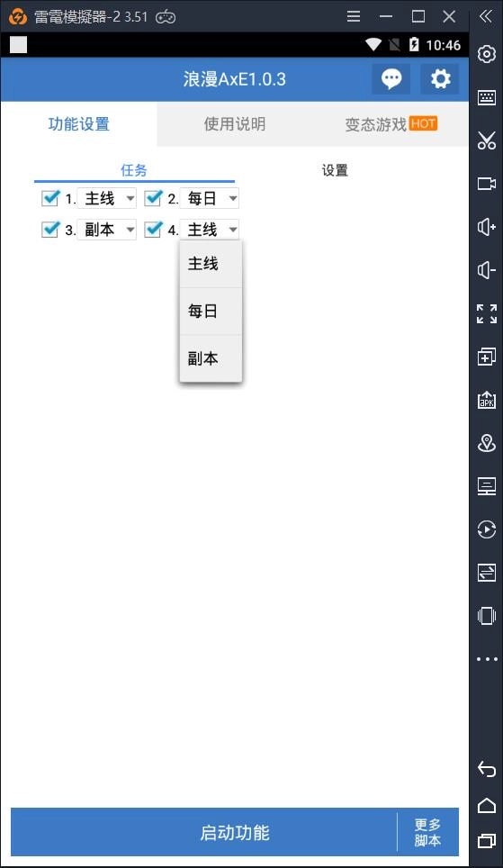Open the gear settings in app header
This screenshot has height=868, width=503.
(x=440, y=79)
